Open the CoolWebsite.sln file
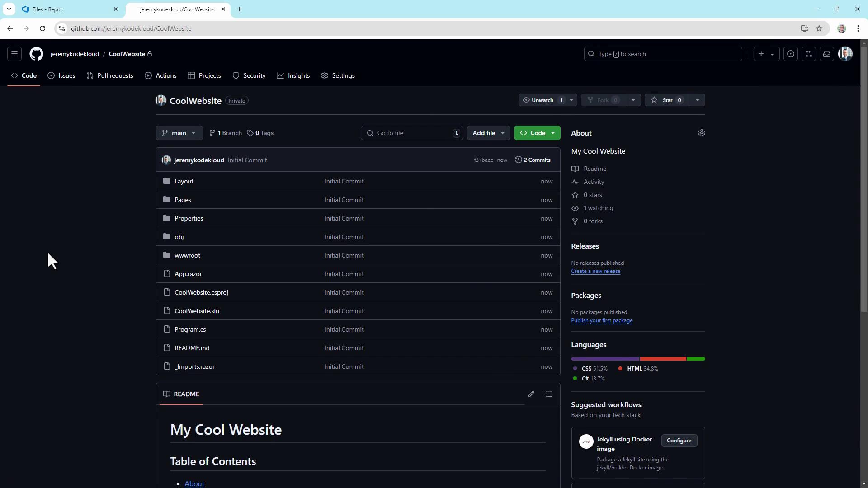Screen dimensions: 868x488 click(197, 311)
